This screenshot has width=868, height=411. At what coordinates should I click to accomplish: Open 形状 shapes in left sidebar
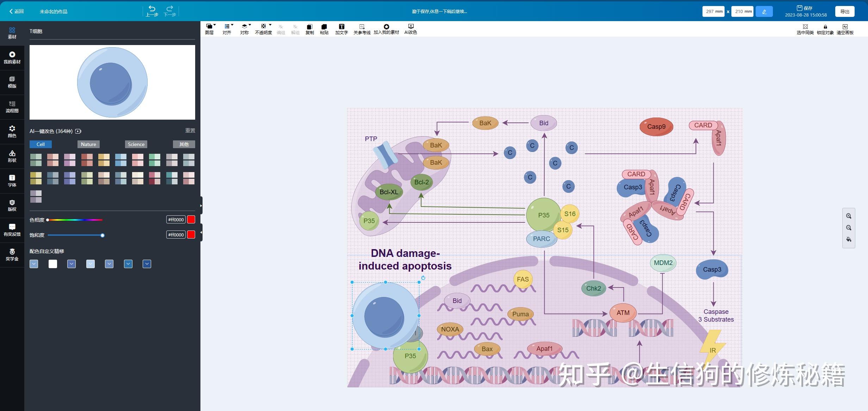[x=12, y=156]
